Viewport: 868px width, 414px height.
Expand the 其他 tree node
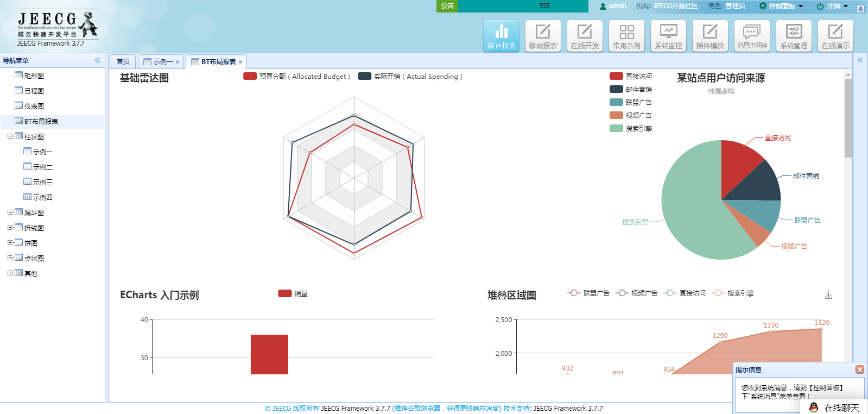(x=10, y=273)
